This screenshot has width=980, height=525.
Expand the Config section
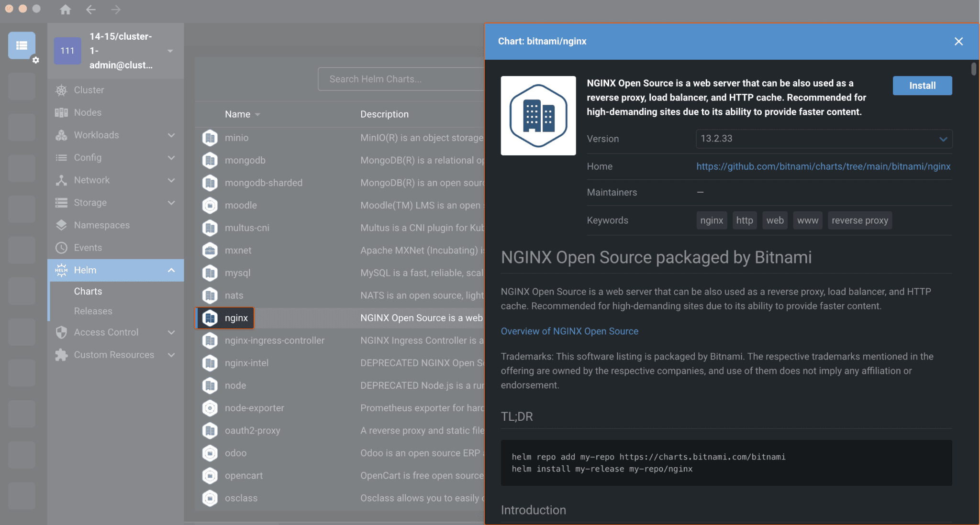171,158
